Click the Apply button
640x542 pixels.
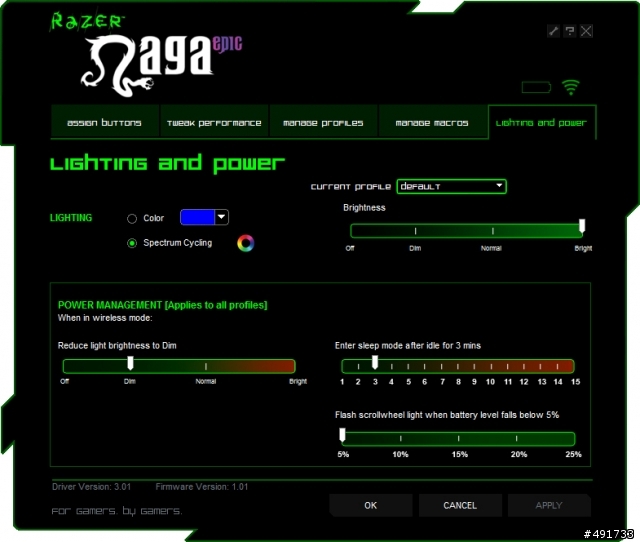coord(549,505)
